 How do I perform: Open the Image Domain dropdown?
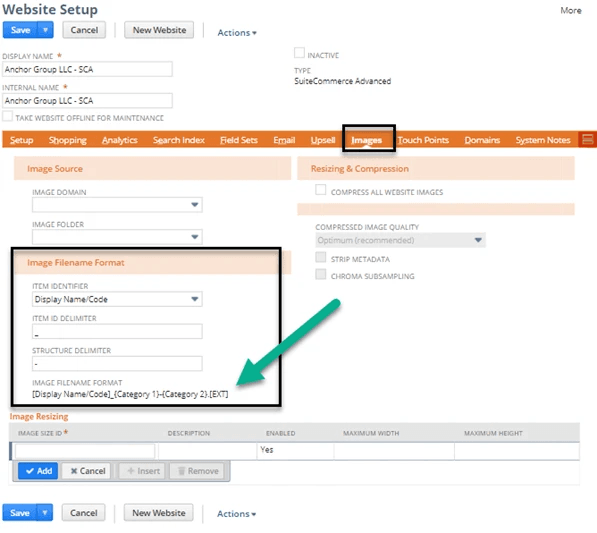pyautogui.click(x=117, y=205)
